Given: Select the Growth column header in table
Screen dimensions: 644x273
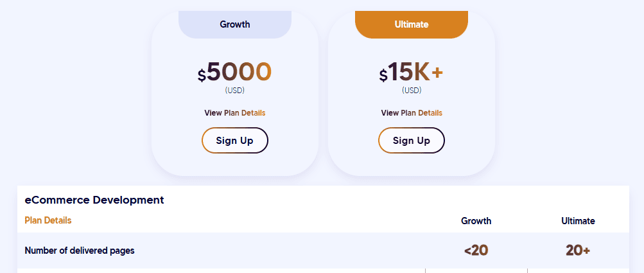Looking at the screenshot, I should [x=476, y=221].
